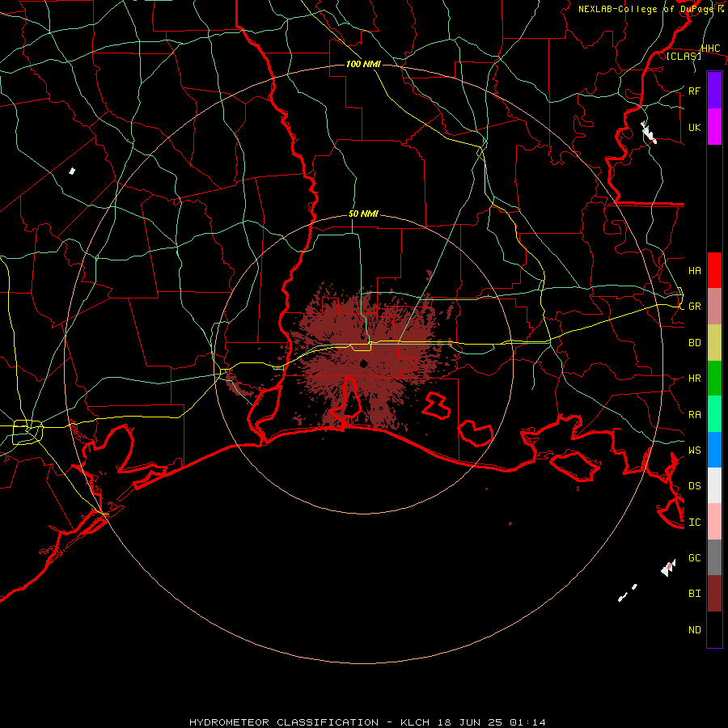This screenshot has height=728, width=728.
Task: Click the UK legend label
Action: pyautogui.click(x=694, y=127)
